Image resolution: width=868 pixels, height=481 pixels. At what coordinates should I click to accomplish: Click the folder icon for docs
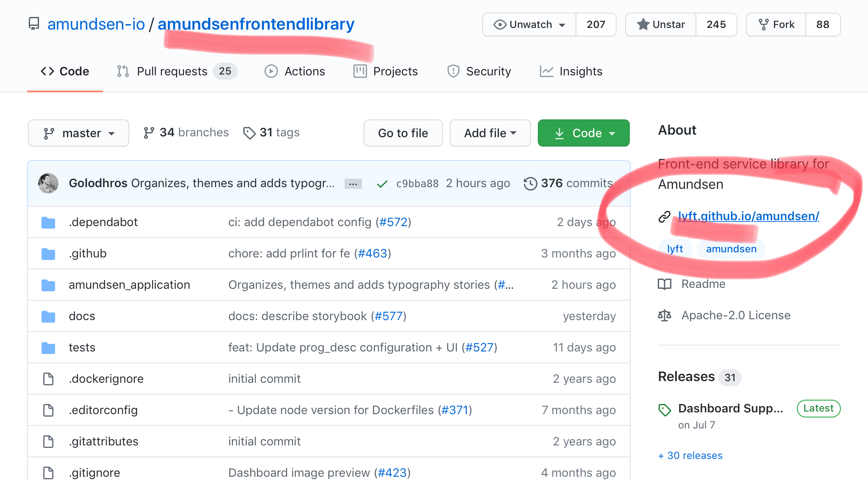pos(48,316)
